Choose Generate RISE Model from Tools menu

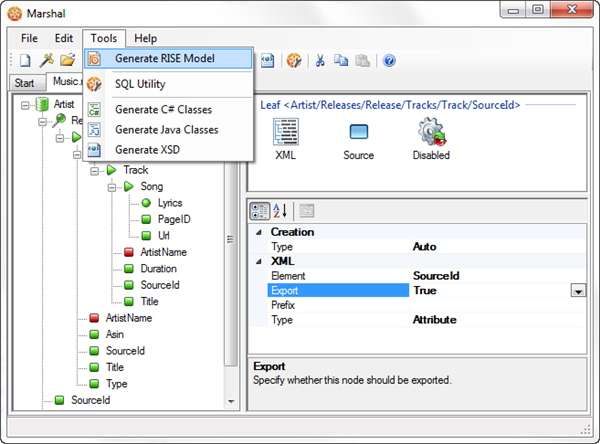(168, 59)
